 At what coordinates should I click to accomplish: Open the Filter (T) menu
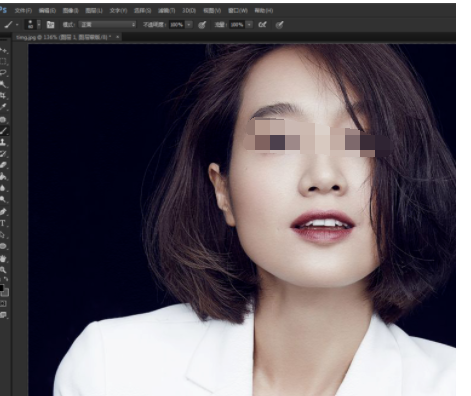[166, 11]
